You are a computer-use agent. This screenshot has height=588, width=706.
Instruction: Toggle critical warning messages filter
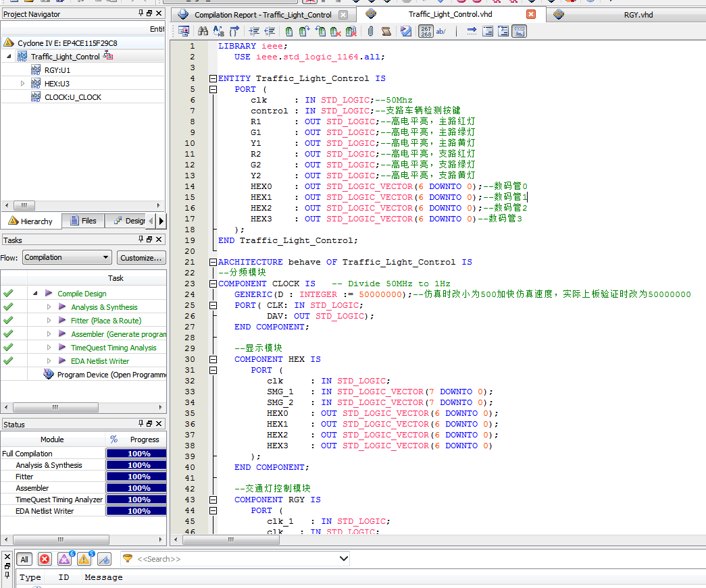tap(65, 559)
